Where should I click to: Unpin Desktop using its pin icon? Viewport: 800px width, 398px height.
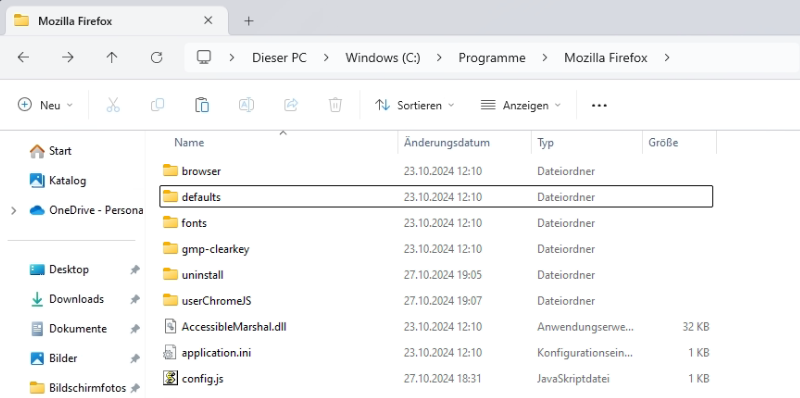[x=135, y=269]
